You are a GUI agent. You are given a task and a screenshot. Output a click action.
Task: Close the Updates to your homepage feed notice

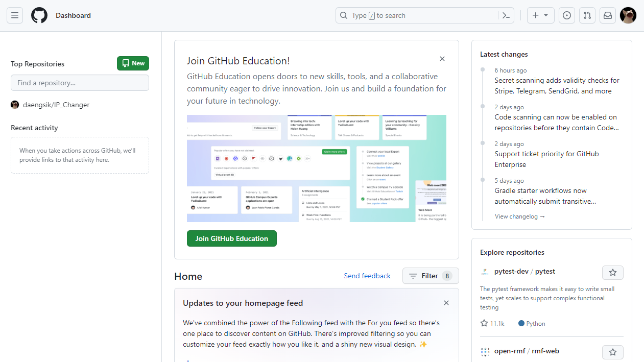(x=446, y=303)
